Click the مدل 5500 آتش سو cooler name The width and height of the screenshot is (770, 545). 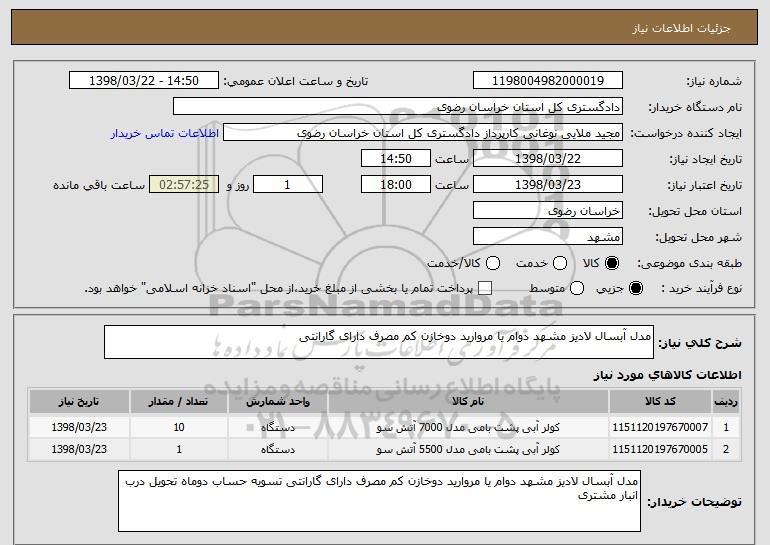point(468,449)
